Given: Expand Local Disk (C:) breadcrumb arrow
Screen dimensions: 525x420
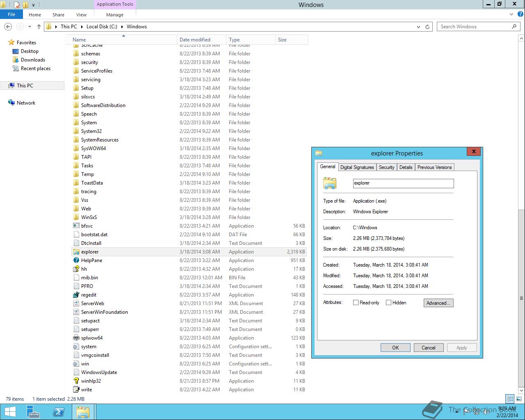Looking at the screenshot, I should (122, 27).
